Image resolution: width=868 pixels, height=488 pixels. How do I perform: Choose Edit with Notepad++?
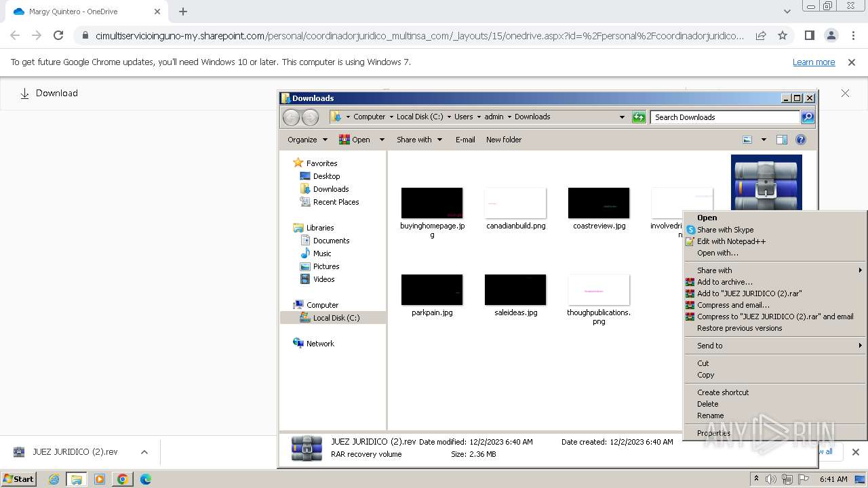pos(775,241)
